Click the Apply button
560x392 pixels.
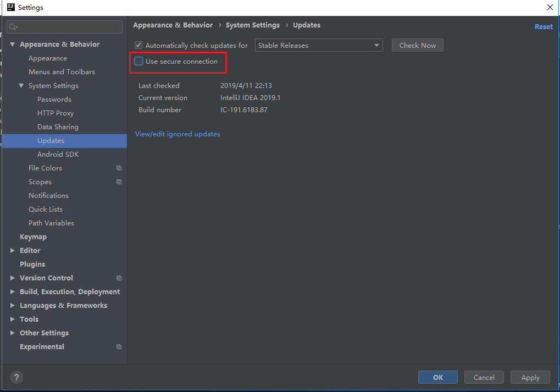tap(530, 377)
